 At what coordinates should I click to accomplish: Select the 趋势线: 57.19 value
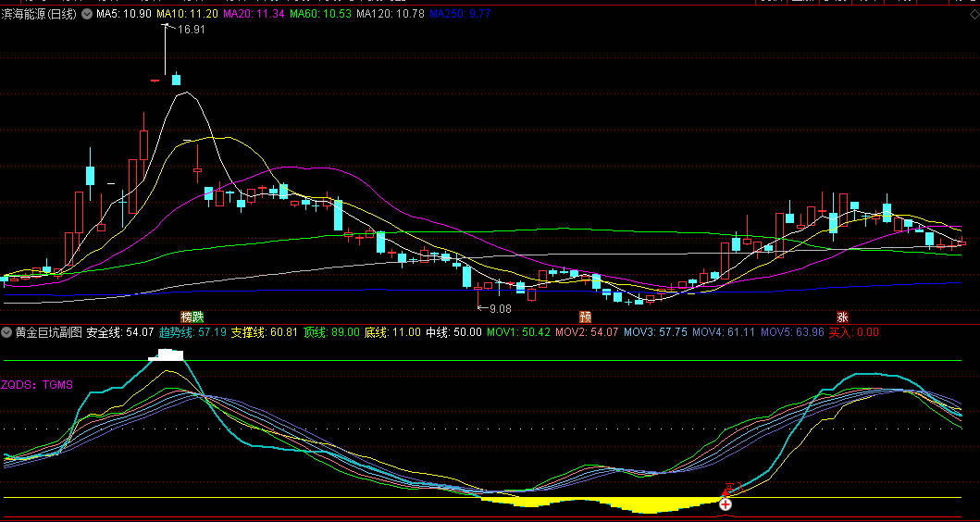(x=192, y=332)
